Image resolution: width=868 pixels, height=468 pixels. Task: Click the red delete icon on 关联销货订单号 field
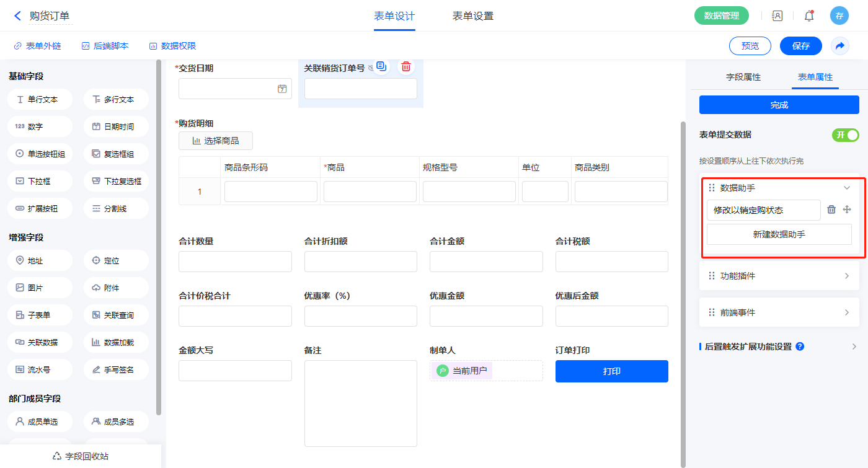click(x=405, y=66)
